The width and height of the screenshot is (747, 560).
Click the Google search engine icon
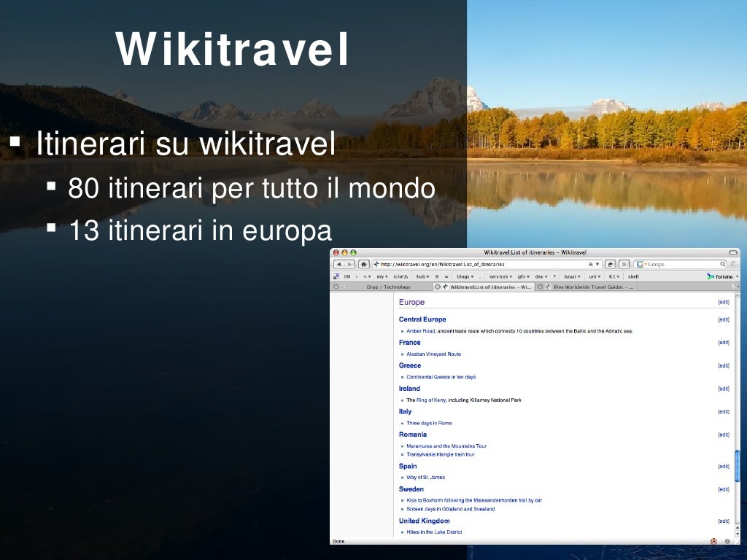(x=640, y=264)
